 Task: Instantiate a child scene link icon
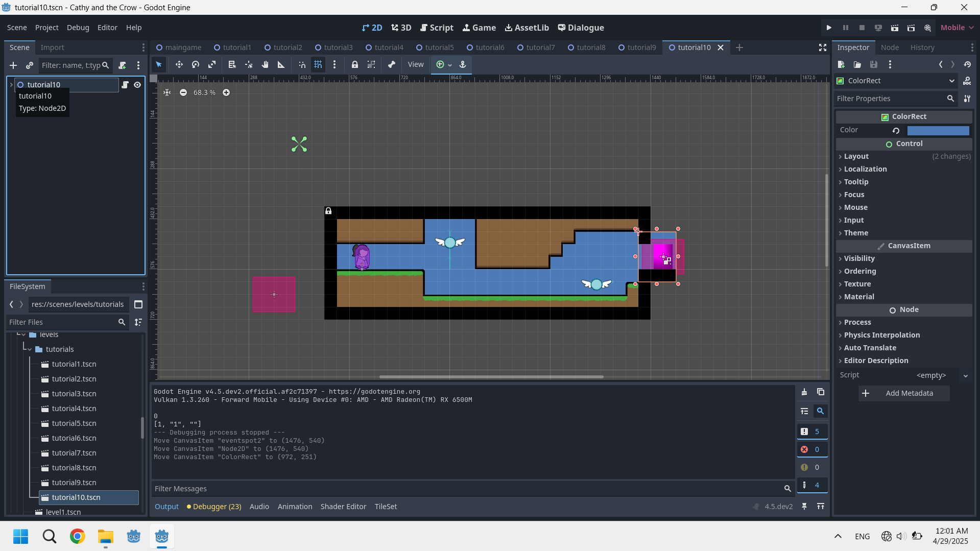(30, 65)
